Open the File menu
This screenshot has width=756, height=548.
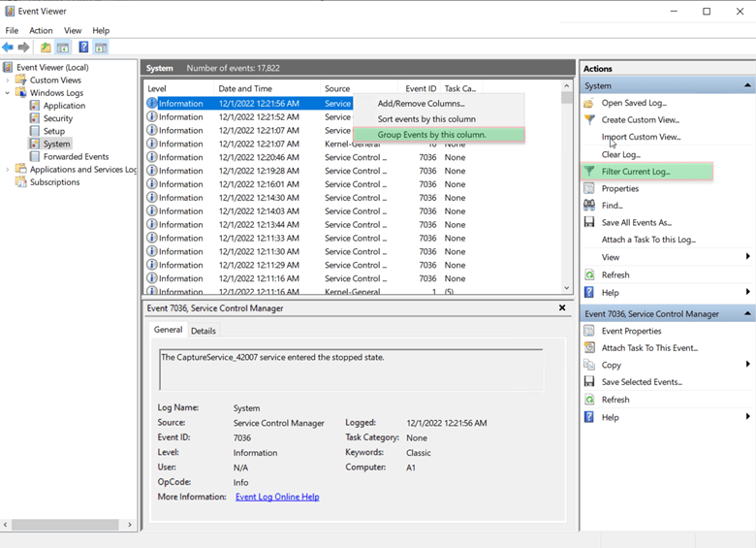point(12,30)
